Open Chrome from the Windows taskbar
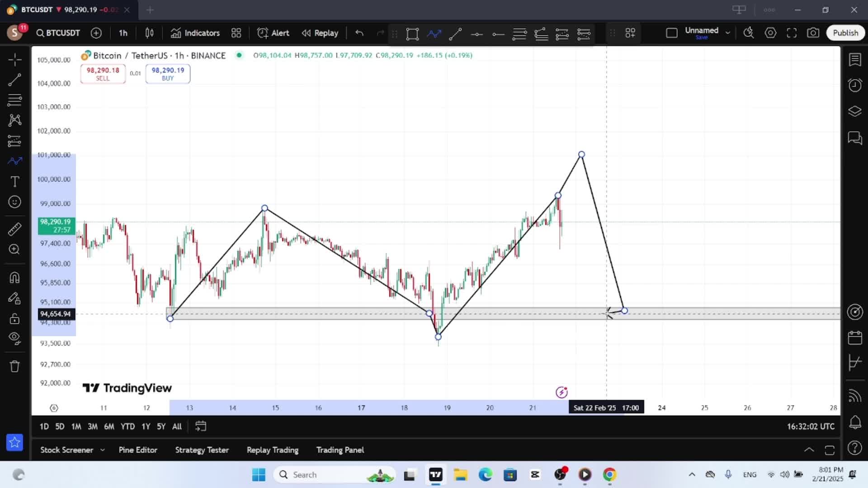868x488 pixels. (x=609, y=475)
